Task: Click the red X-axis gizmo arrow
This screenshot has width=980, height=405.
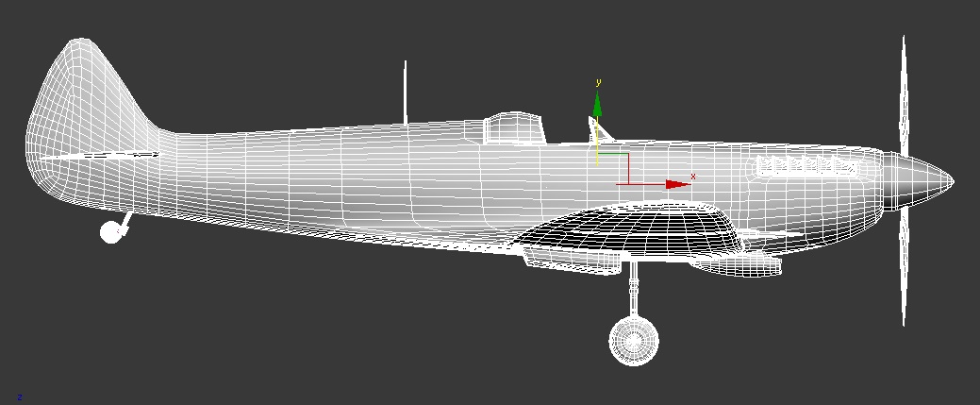Action: 678,184
